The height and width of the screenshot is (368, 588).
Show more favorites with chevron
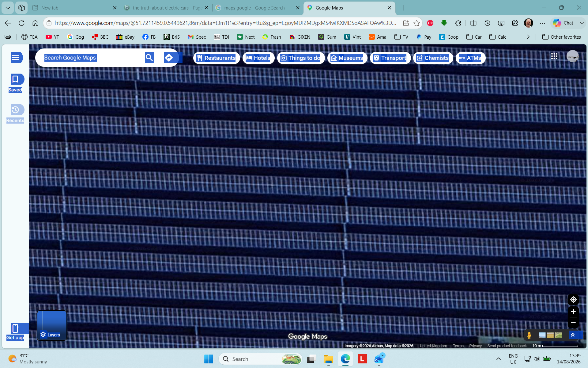[528, 37]
